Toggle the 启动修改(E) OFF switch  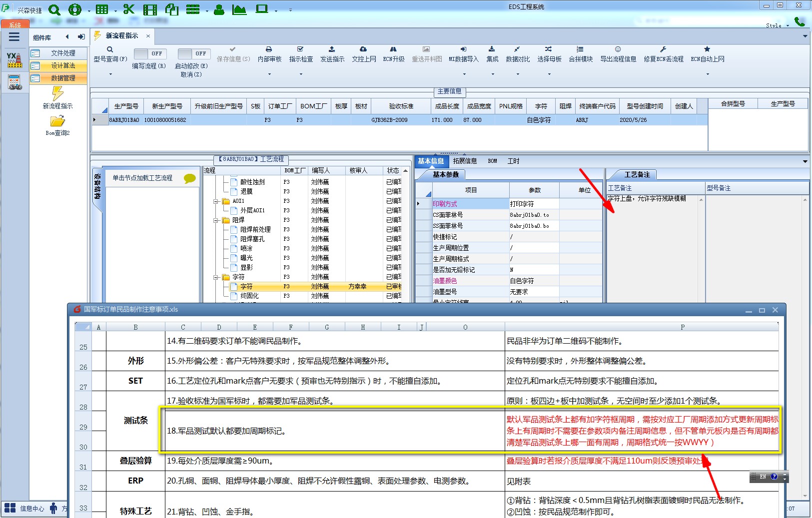click(x=194, y=53)
